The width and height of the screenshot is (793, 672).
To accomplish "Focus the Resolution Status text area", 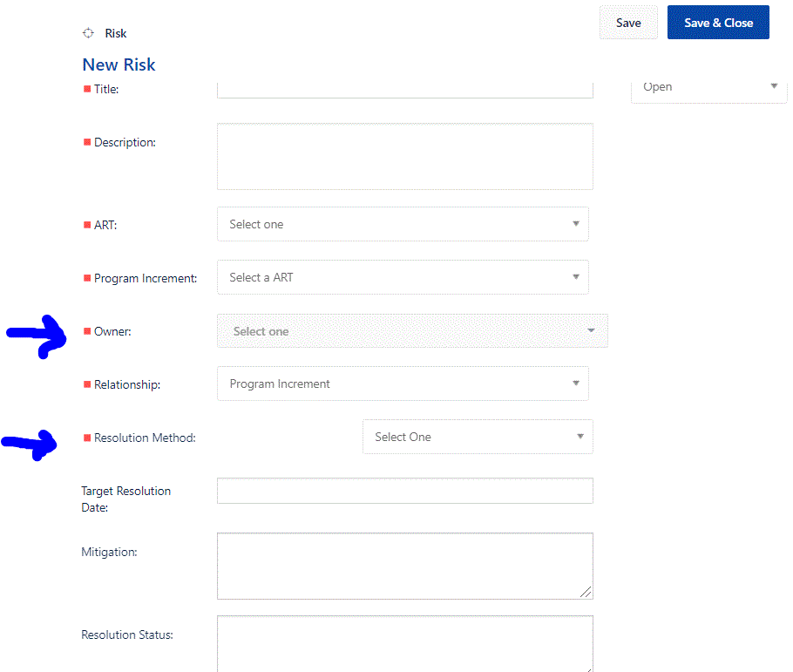I will [404, 641].
